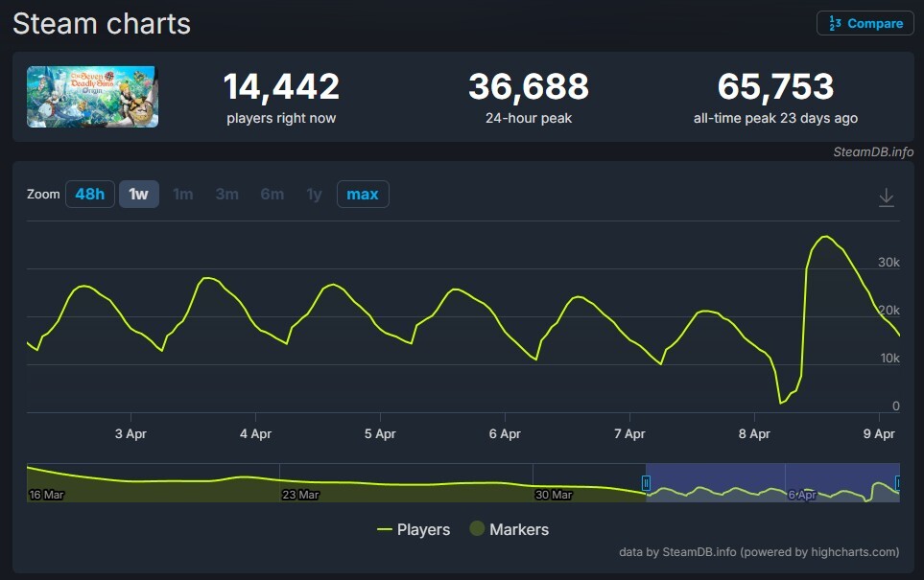Click the left navigator range handle

[x=648, y=482]
